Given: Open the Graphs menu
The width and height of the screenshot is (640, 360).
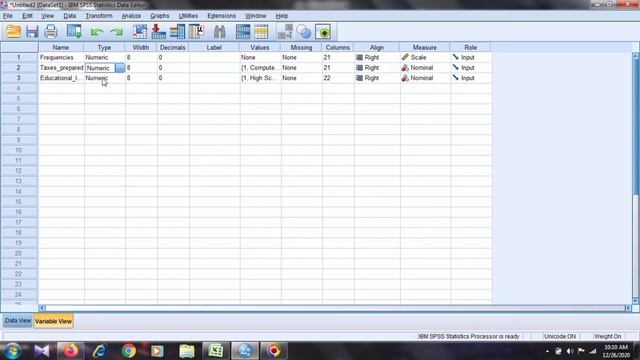Looking at the screenshot, I should (x=160, y=16).
